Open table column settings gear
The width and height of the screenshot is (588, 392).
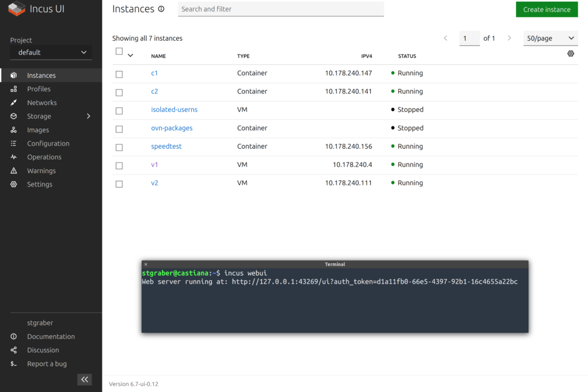pyautogui.click(x=571, y=53)
